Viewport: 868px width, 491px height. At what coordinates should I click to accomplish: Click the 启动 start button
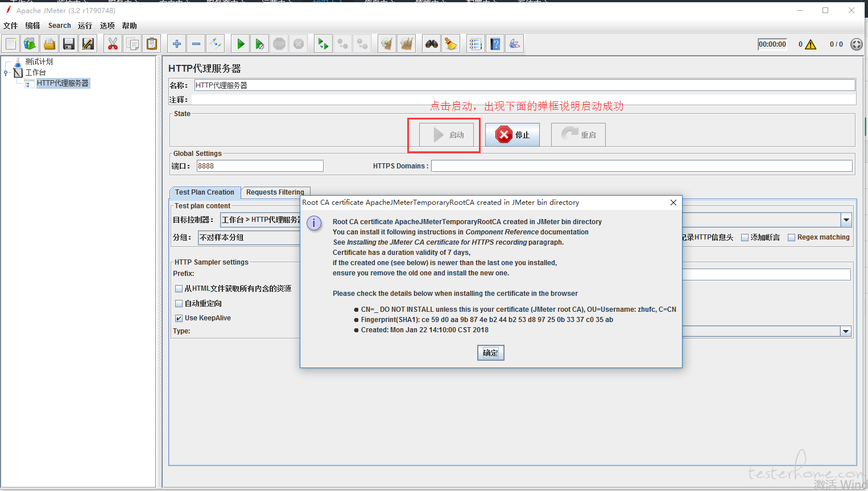pyautogui.click(x=447, y=135)
